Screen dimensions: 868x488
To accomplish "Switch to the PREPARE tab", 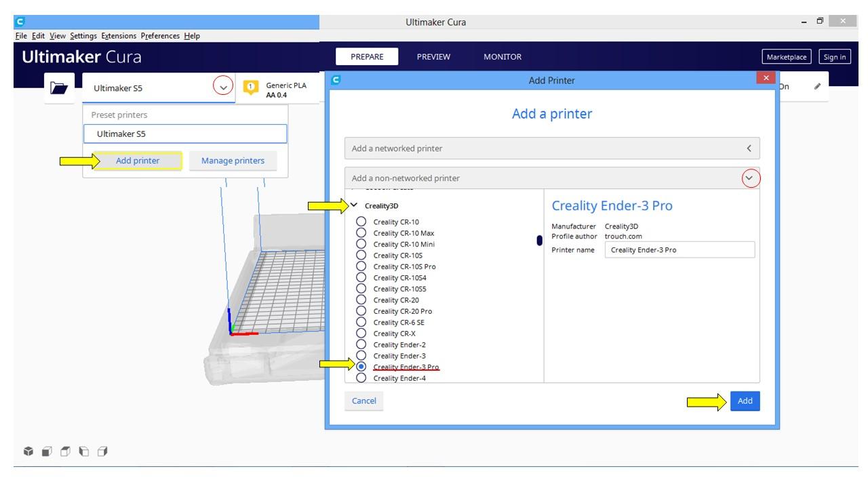I will tap(367, 57).
